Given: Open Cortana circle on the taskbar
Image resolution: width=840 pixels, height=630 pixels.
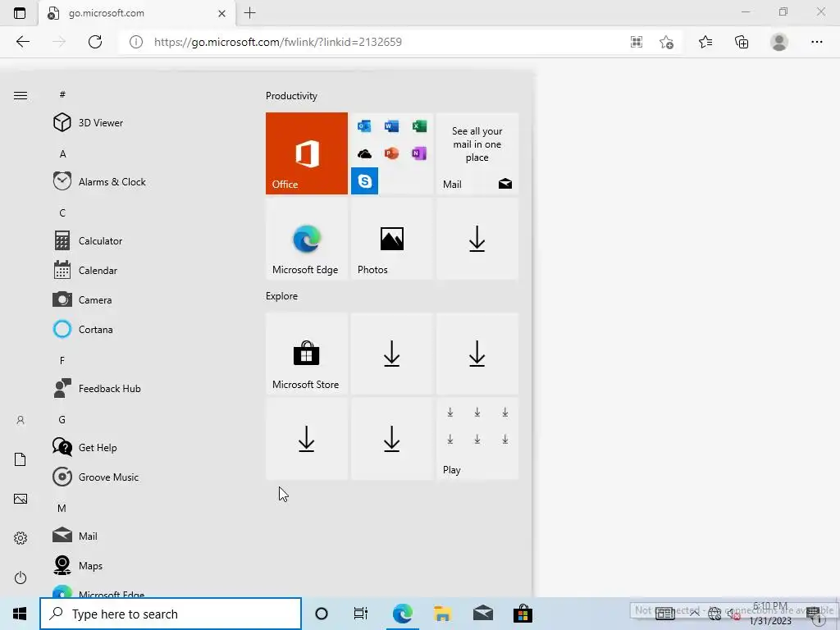Looking at the screenshot, I should pos(322,614).
